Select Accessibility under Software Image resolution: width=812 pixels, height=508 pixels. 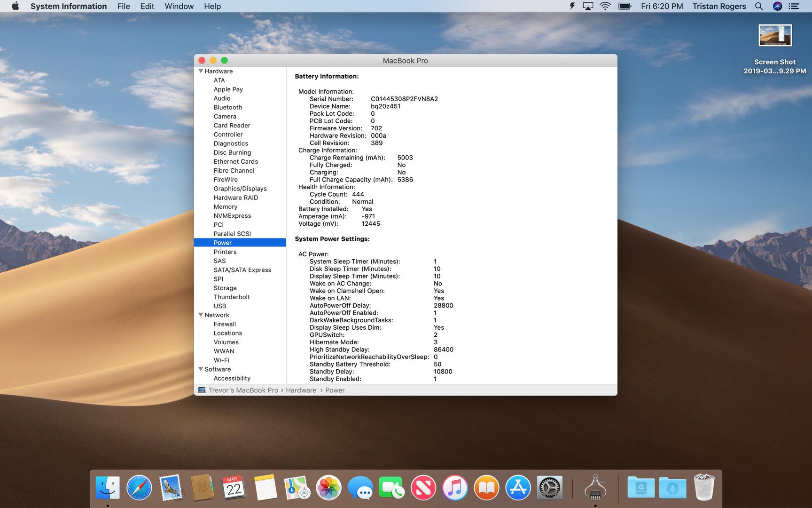click(232, 378)
